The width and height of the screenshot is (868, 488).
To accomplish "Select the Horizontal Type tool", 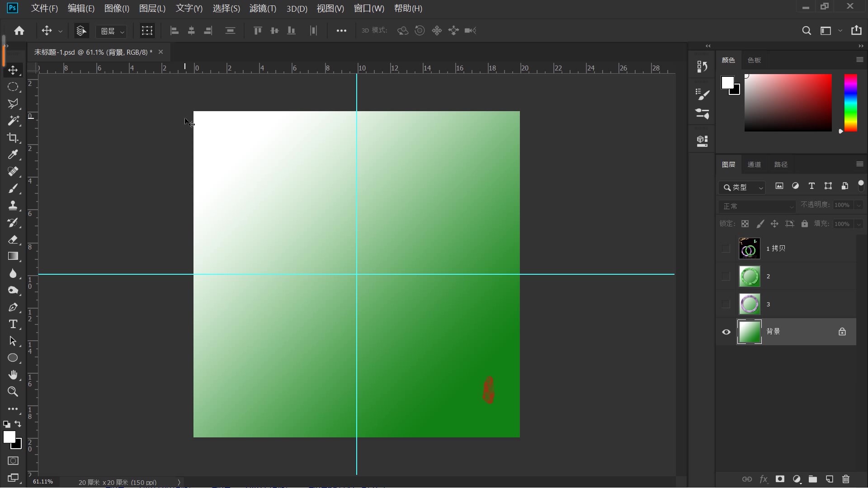I will [13, 324].
